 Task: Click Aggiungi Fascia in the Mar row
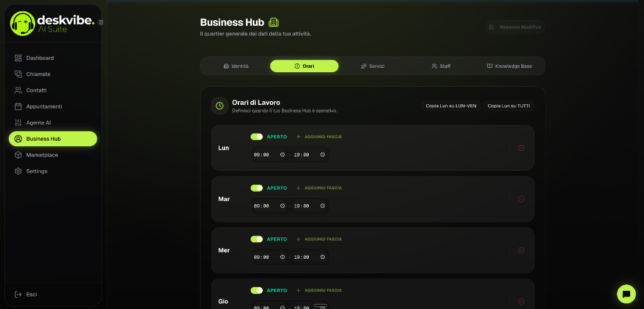click(319, 188)
